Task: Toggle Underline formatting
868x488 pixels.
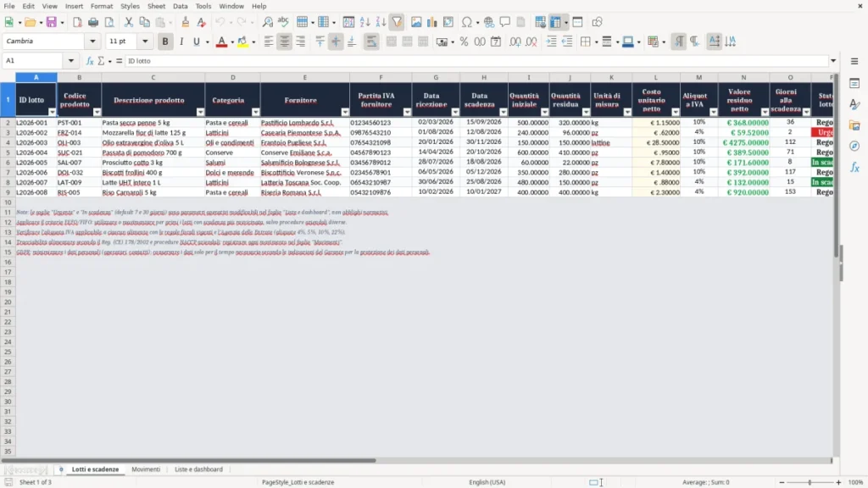Action: [196, 42]
